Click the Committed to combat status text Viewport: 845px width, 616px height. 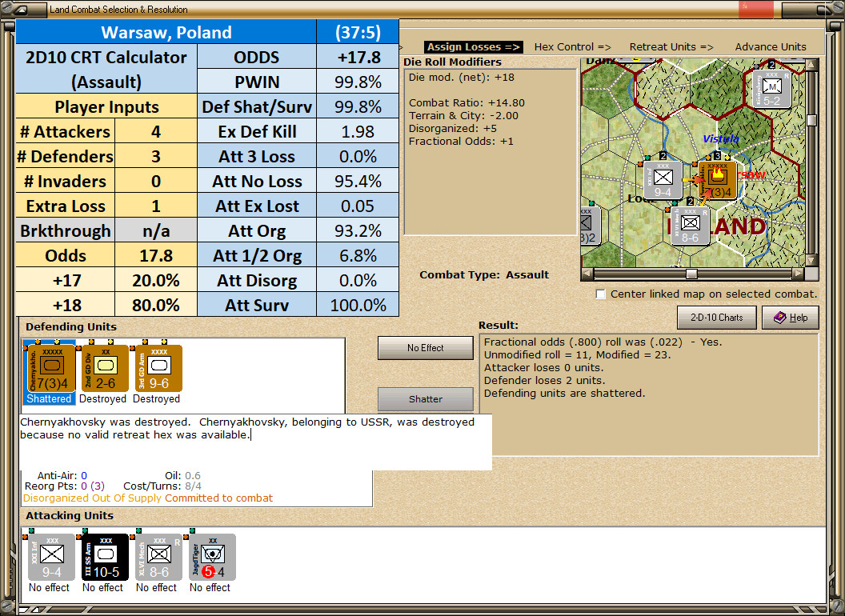click(x=218, y=498)
